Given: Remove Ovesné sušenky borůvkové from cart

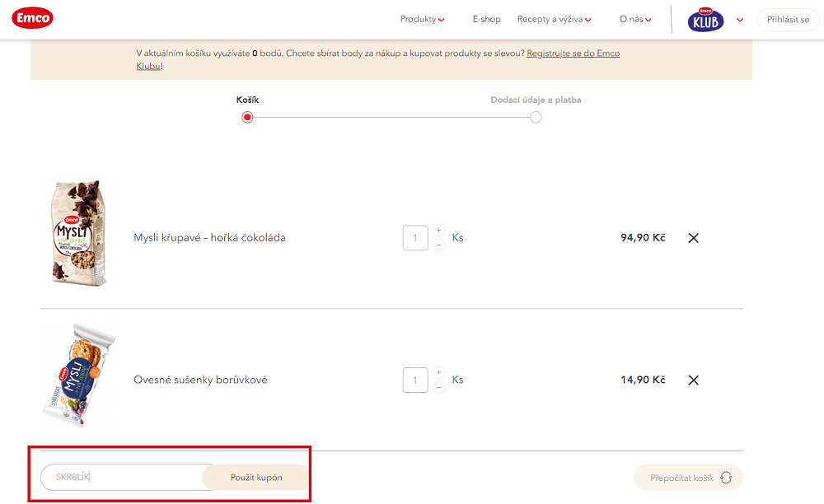Looking at the screenshot, I should click(693, 380).
